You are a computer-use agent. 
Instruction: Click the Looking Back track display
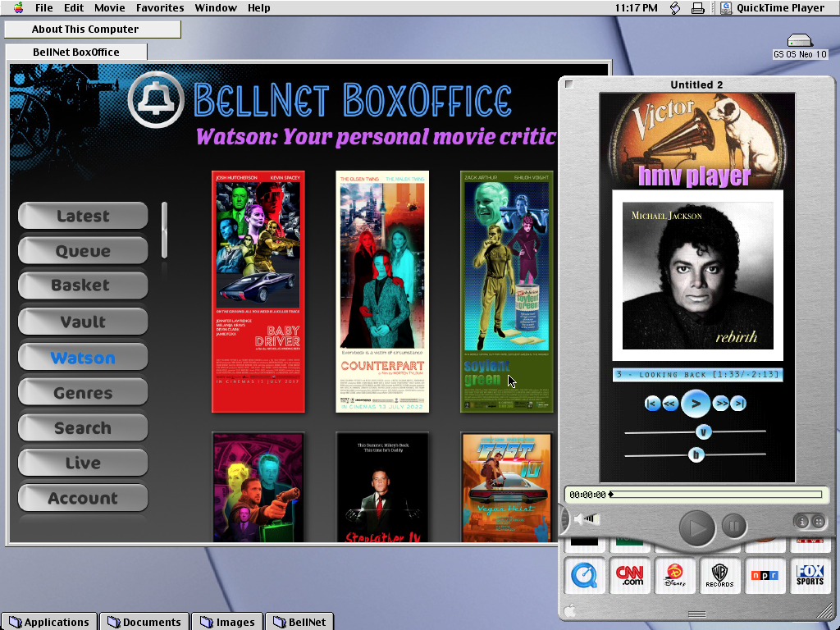697,374
